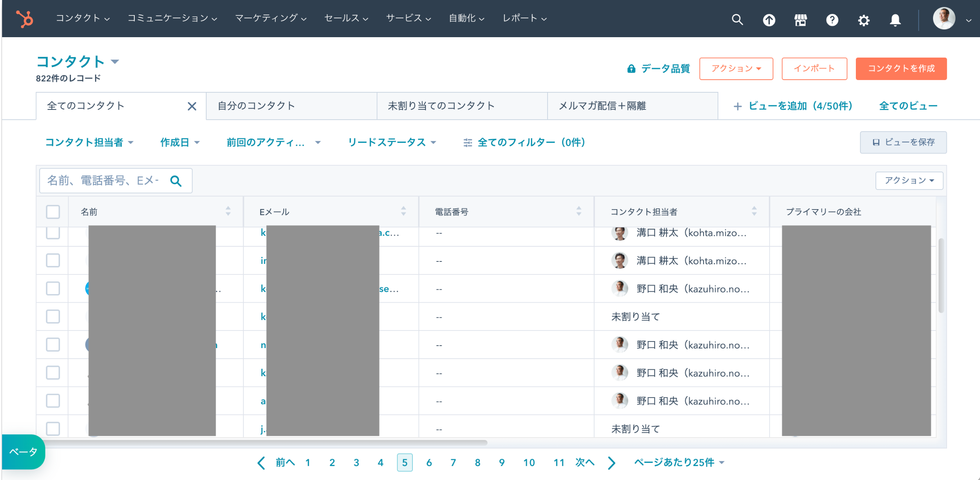Click the upload arrow icon in top navigation
The image size is (980, 480).
[769, 19]
